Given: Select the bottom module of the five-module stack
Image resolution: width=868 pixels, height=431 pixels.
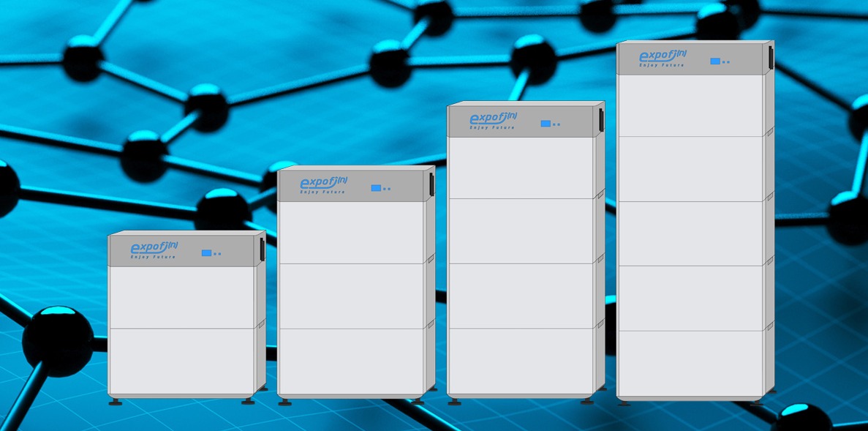Looking at the screenshot, I should click(691, 364).
